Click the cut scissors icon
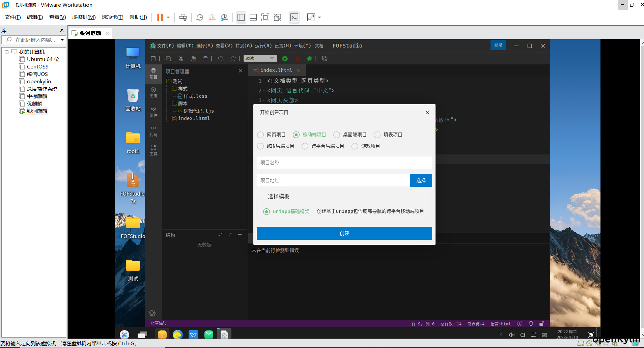The image size is (644, 348). coord(181,59)
